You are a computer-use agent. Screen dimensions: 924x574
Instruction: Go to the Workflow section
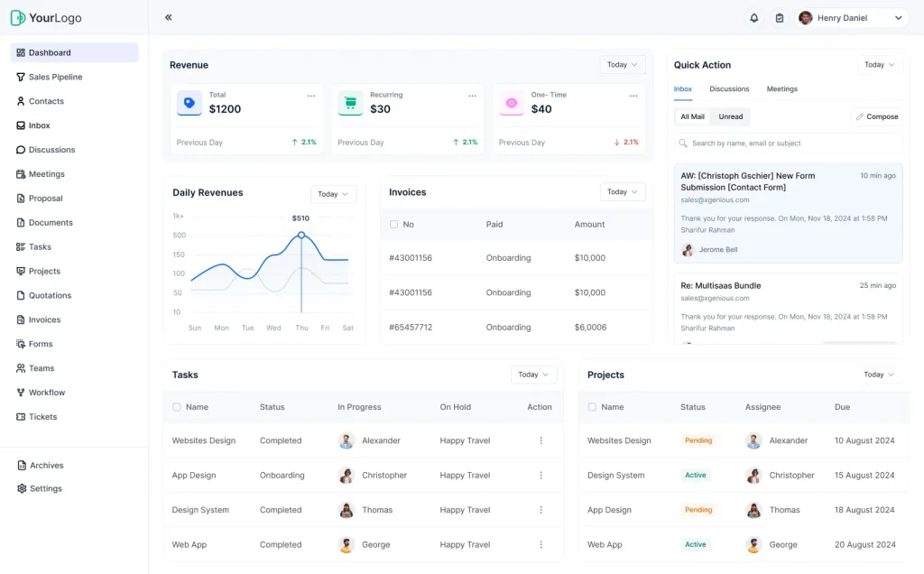pos(47,393)
